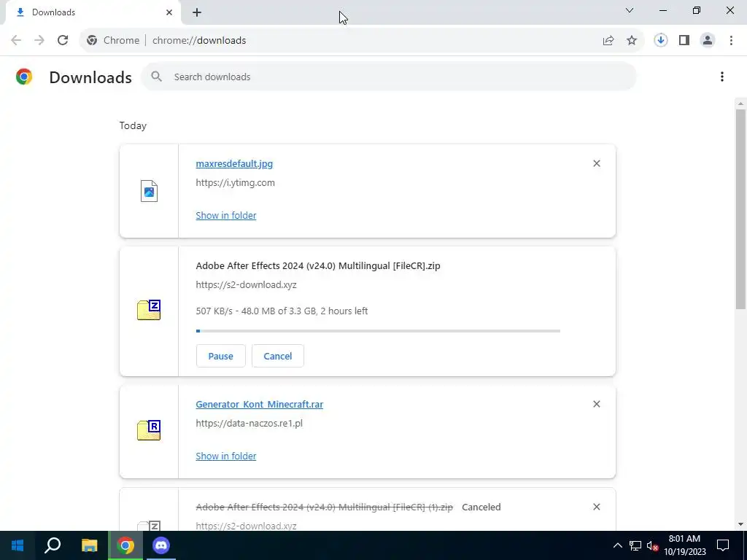
Task: Click the rar file icon for Generator_Kont_Minecraft
Action: pos(149,430)
